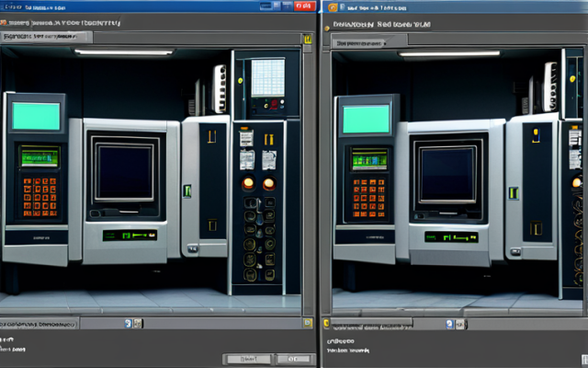This screenshot has width=588, height=368.
Task: Click the orange keypad in the right viewport
Action: [368, 198]
